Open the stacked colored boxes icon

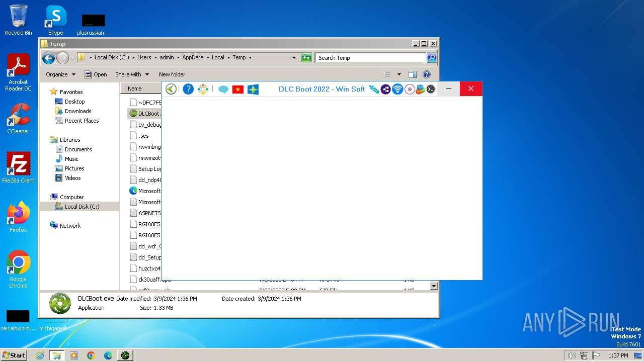click(x=420, y=89)
